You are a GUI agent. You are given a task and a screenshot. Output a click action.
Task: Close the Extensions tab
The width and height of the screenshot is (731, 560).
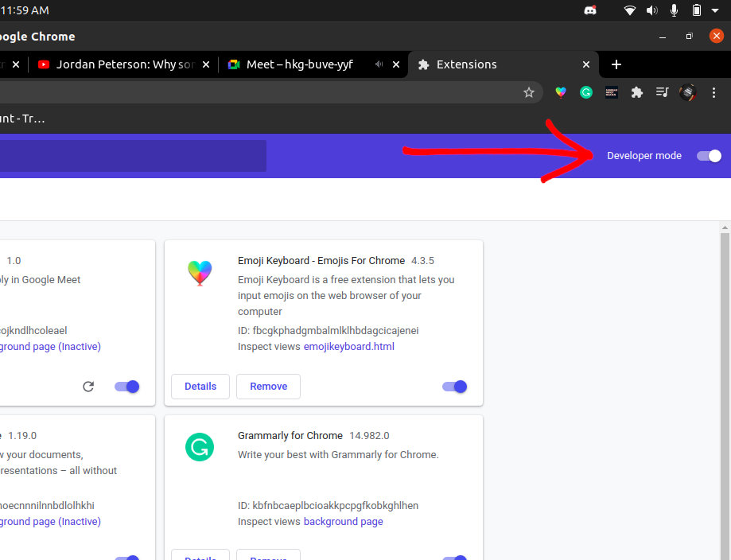point(586,64)
